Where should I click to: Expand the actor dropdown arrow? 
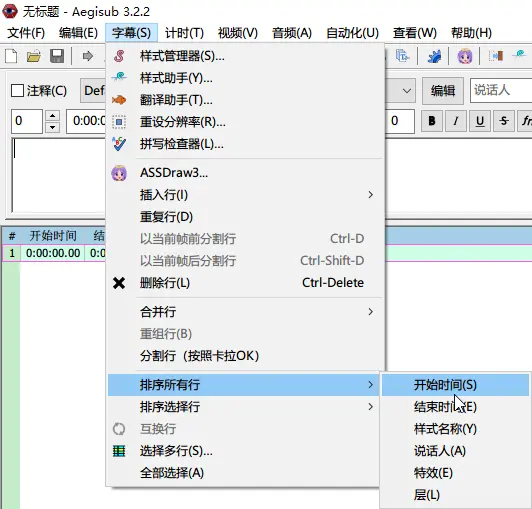(406, 91)
